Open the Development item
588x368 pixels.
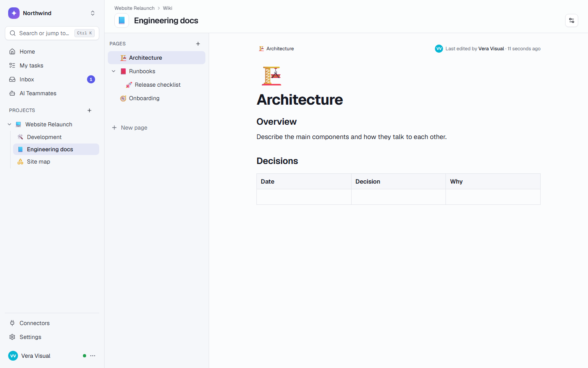(56, 137)
